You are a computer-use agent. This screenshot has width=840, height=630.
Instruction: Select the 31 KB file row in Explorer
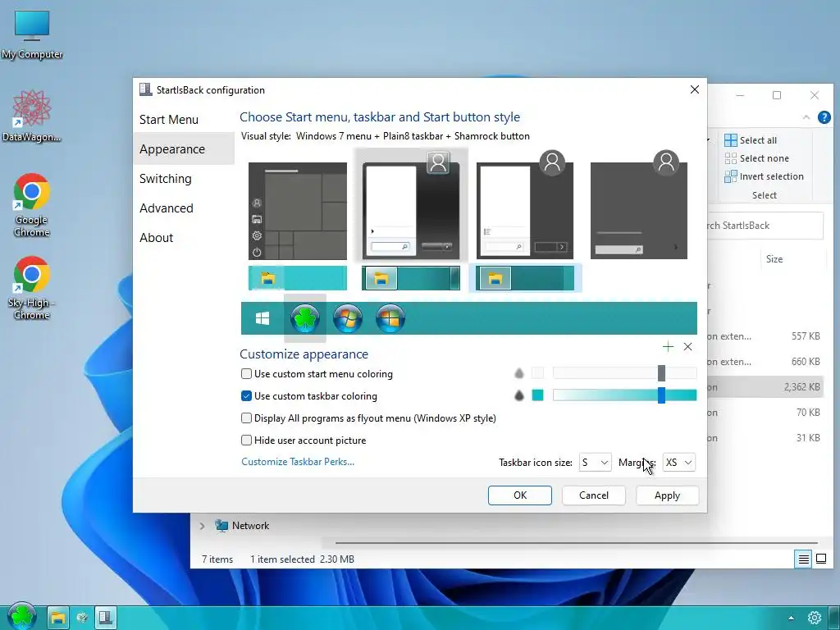(x=766, y=438)
